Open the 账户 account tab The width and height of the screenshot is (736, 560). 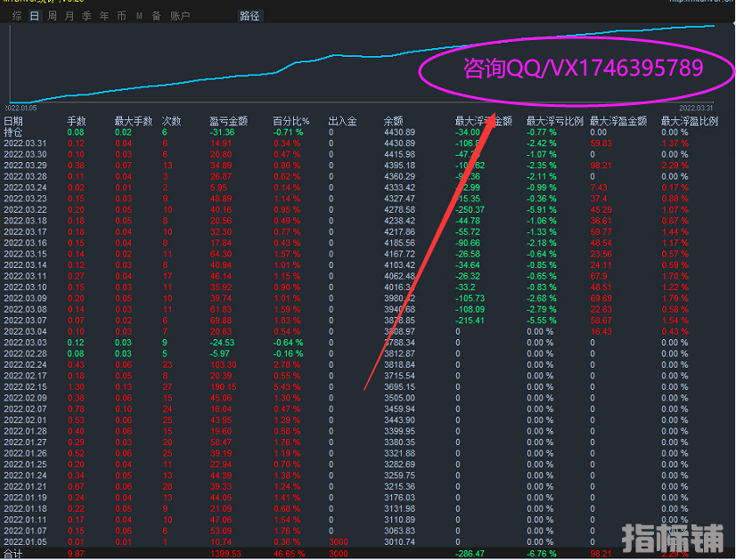tap(180, 16)
